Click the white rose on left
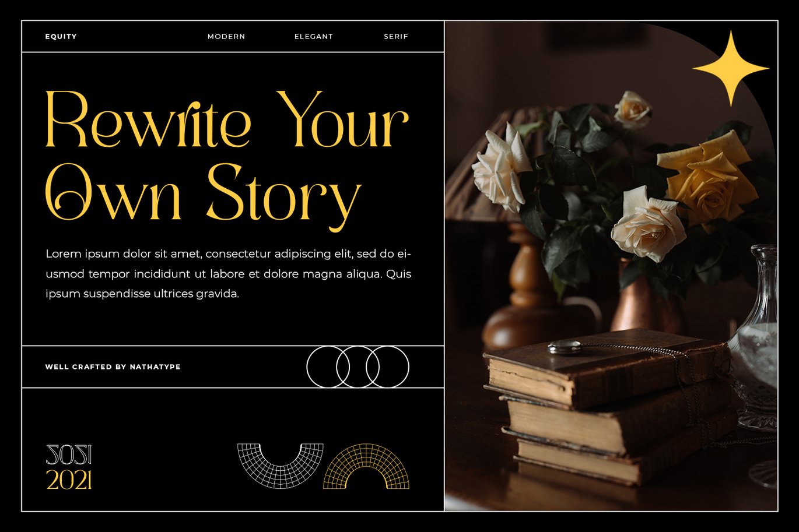The image size is (799, 532). 500,168
